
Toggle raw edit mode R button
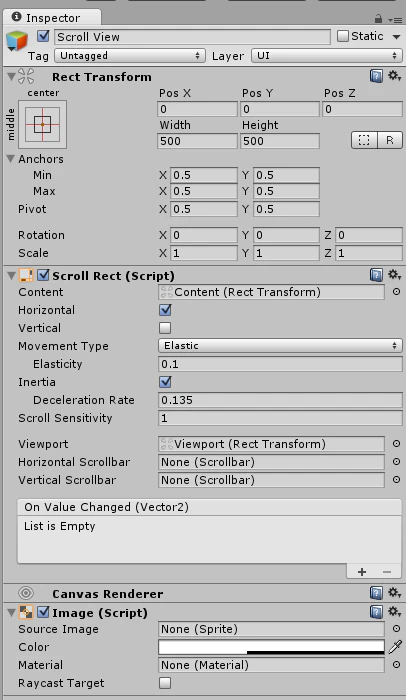click(390, 140)
